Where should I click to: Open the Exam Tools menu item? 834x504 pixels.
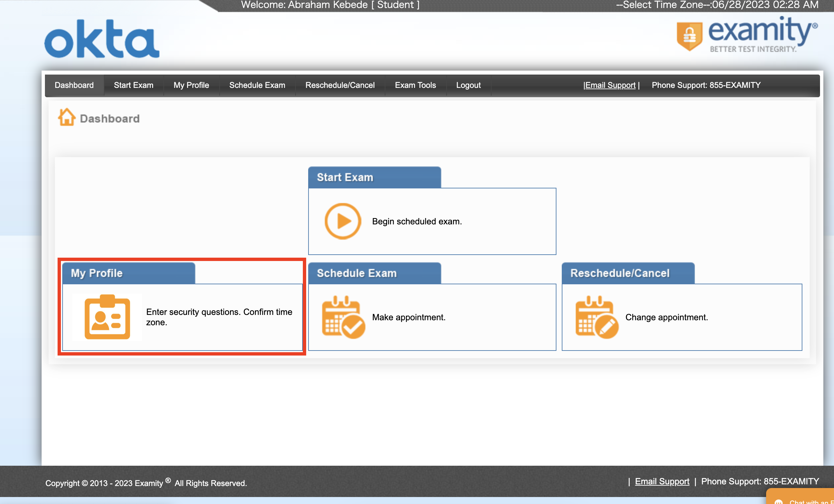(415, 85)
